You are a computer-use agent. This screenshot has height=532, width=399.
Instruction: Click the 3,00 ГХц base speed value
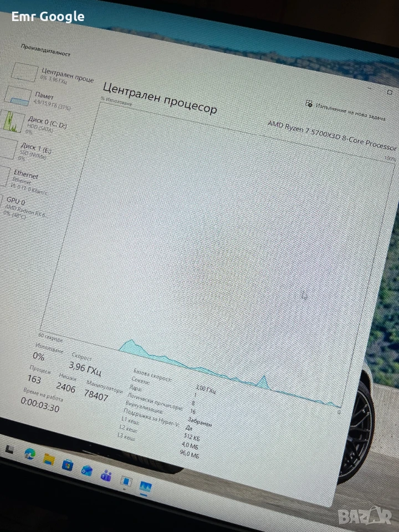(205, 389)
